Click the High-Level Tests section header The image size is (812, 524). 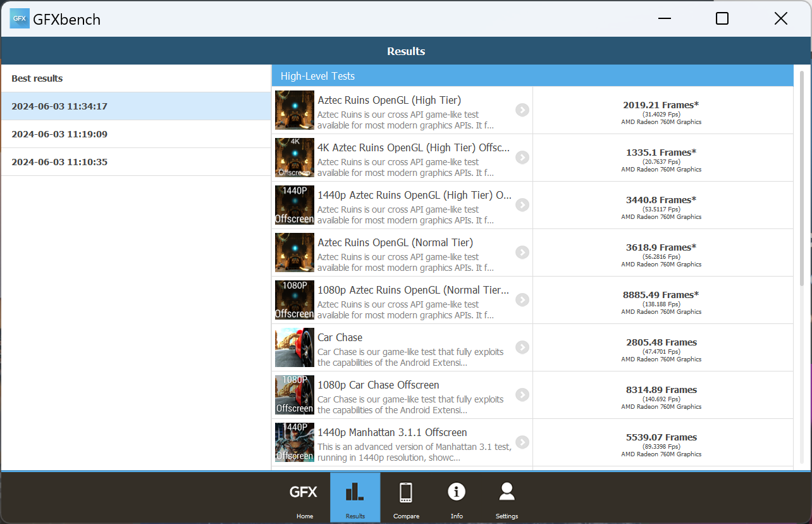(532, 76)
